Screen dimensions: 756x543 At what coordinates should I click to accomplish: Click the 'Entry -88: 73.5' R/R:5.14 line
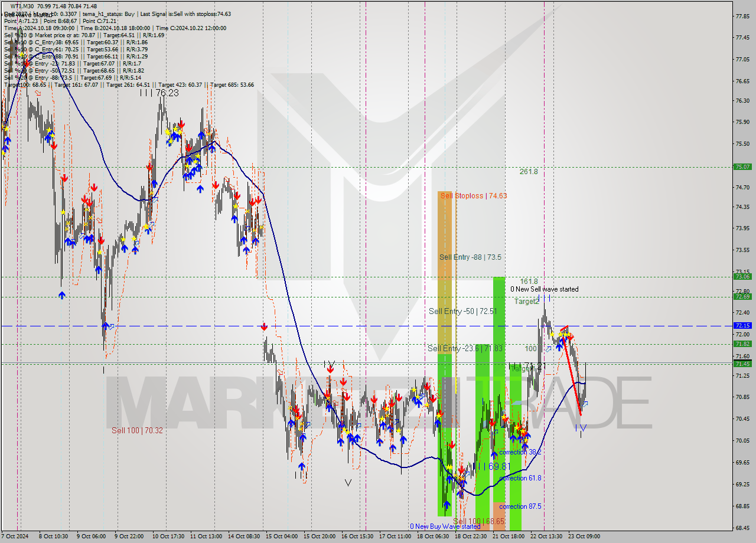72,77
